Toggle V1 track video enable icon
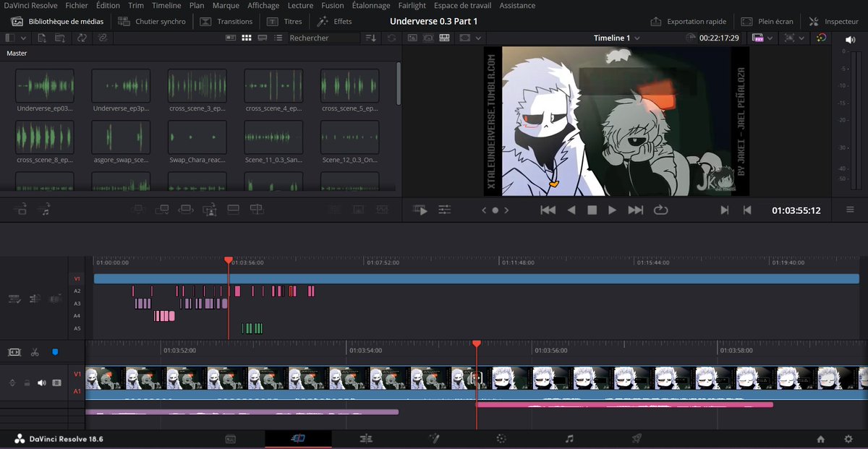The image size is (868, 449). [56, 382]
